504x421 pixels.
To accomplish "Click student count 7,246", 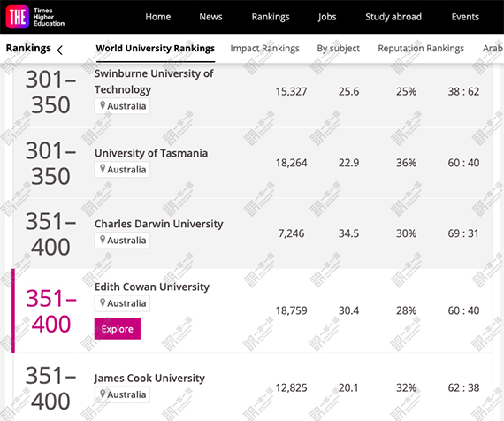I will [x=291, y=233].
